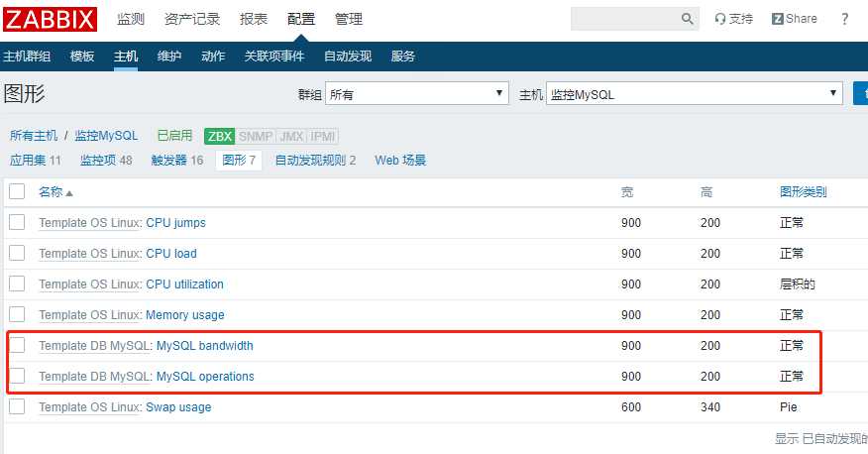Click the 600 width value for Swap usage
This screenshot has width=868, height=454.
click(631, 407)
